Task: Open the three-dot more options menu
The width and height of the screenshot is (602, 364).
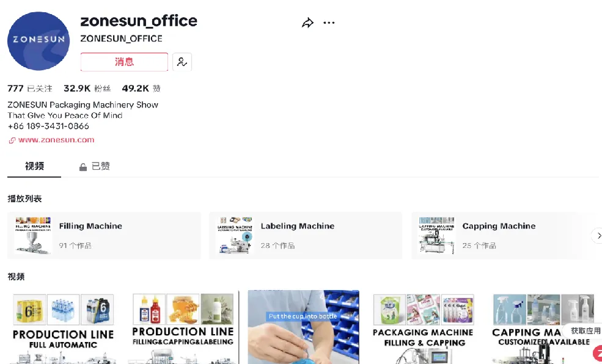Action: pos(329,23)
